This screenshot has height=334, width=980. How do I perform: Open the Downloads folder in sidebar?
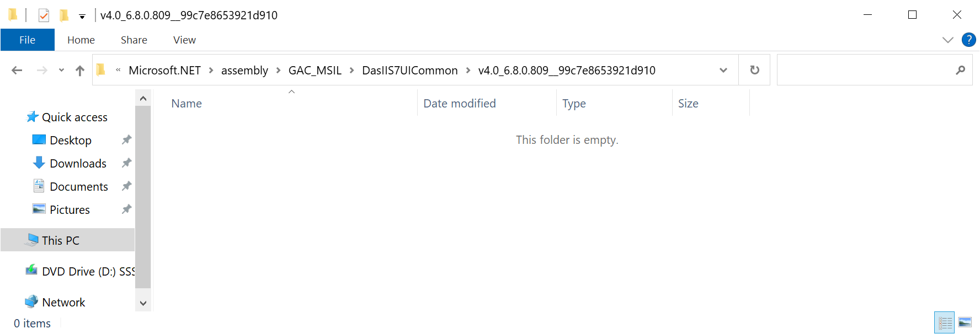click(x=78, y=164)
